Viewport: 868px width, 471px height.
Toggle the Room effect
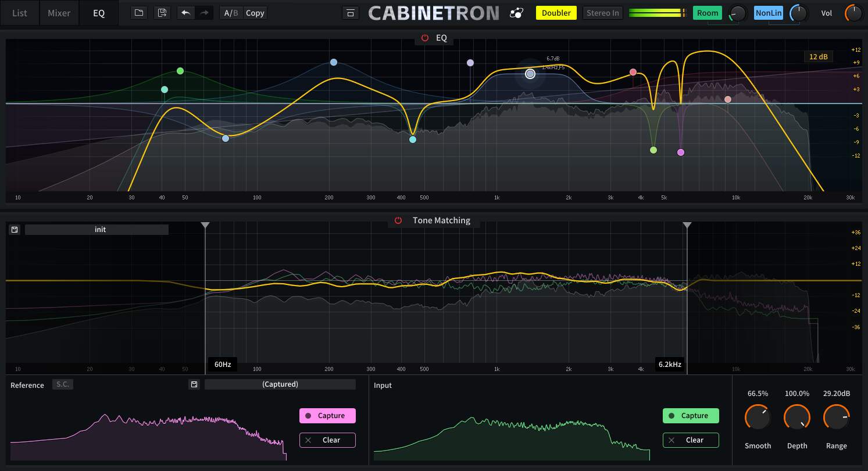(x=708, y=12)
